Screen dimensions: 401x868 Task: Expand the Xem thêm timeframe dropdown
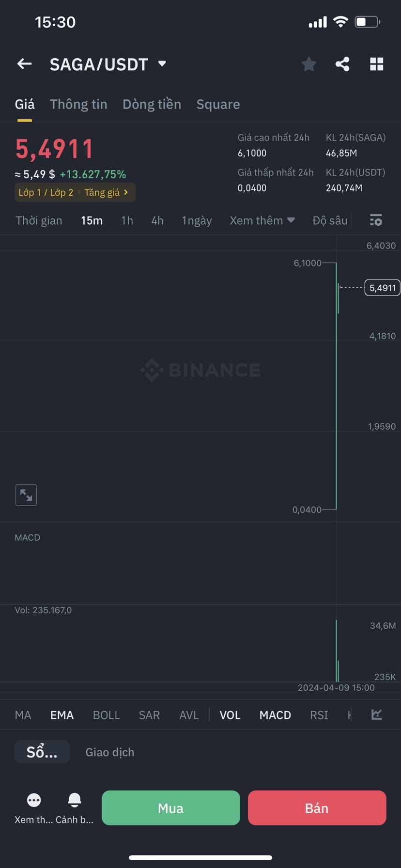point(262,220)
